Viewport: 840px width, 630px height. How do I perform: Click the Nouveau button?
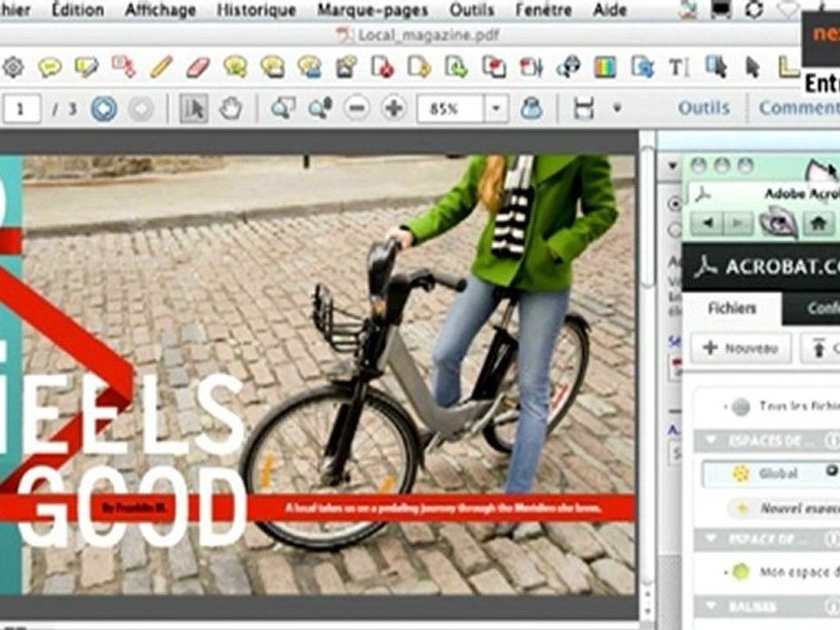tap(741, 348)
